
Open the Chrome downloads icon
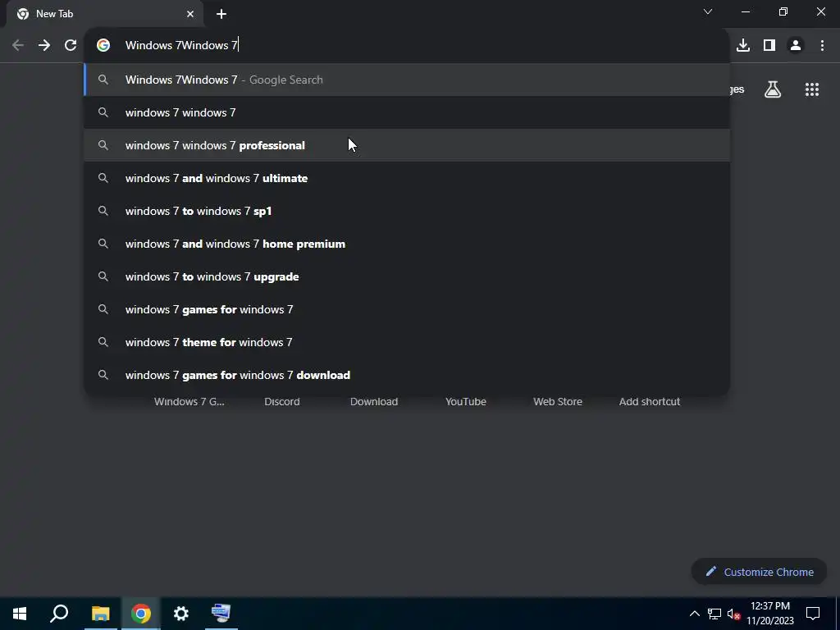pos(743,45)
